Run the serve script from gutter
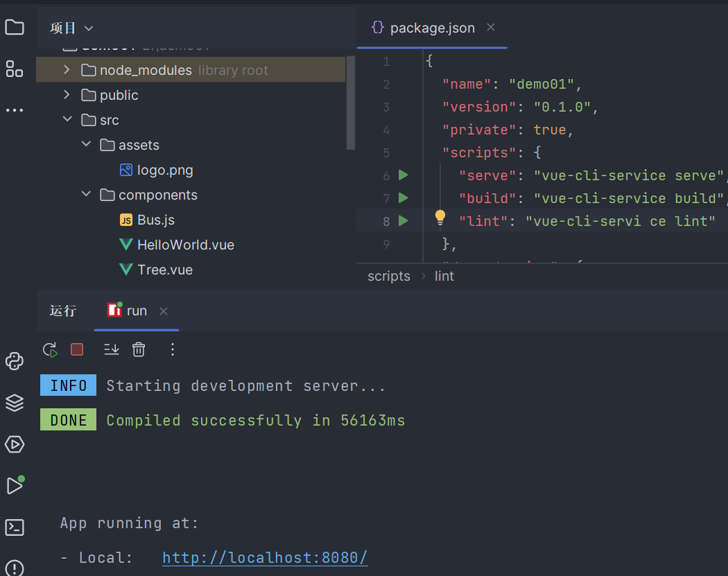This screenshot has height=576, width=728. [403, 175]
